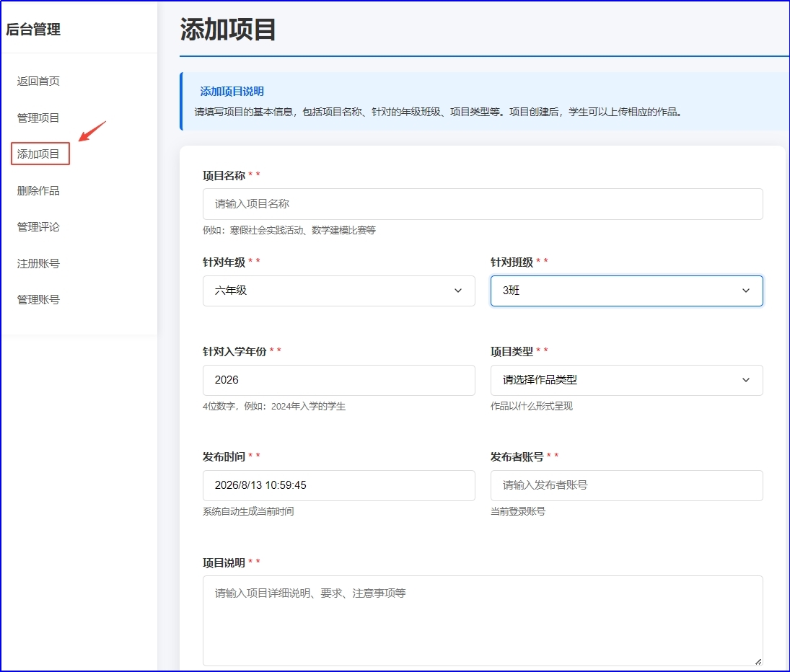
Task: Grab the 项目说明 textarea resize handle
Action: tap(758, 661)
